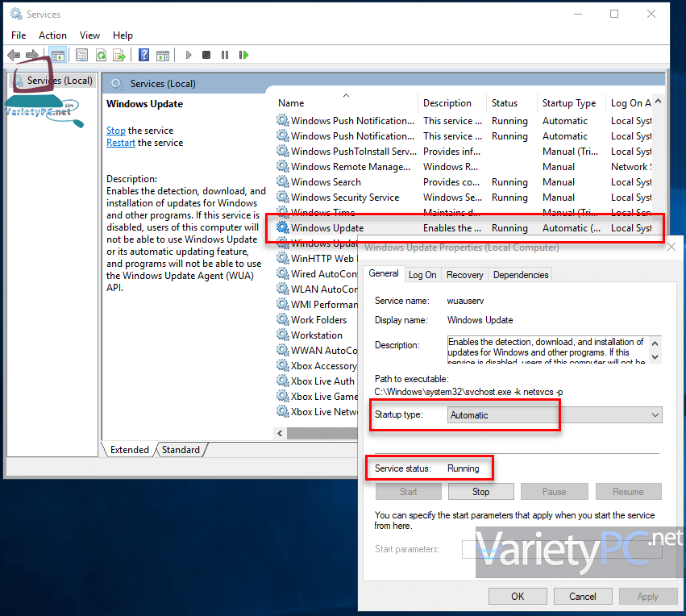Click the gear icon beside WWAN AutoConfig

[x=283, y=350]
